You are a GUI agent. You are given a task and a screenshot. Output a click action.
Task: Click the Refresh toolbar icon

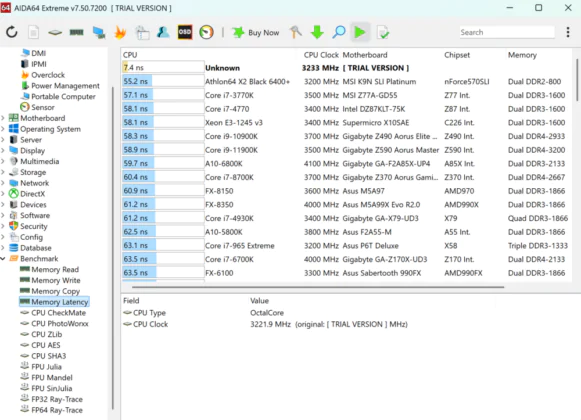point(12,32)
